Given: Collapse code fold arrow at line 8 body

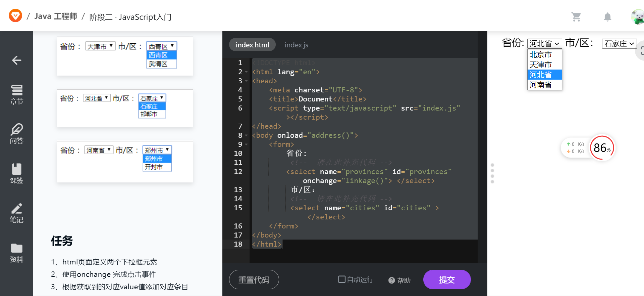Looking at the screenshot, I should (x=246, y=135).
